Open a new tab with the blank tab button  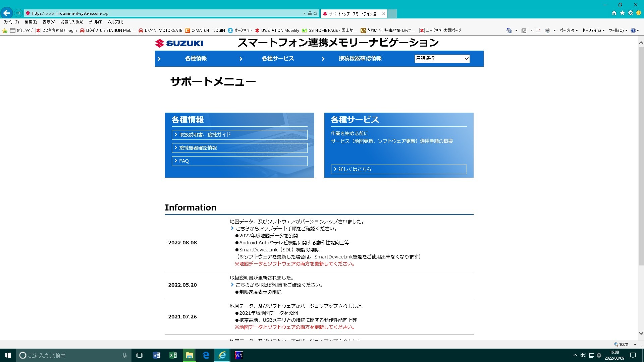point(392,14)
